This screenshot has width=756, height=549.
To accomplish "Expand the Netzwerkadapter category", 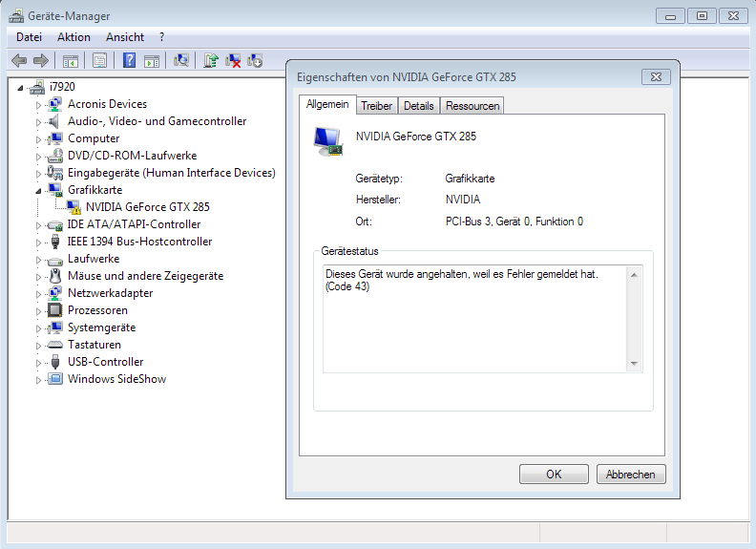I will point(39,294).
